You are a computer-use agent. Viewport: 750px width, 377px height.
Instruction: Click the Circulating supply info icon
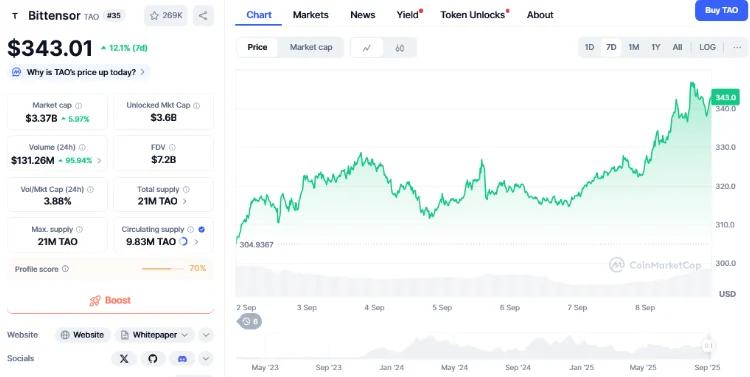click(190, 230)
